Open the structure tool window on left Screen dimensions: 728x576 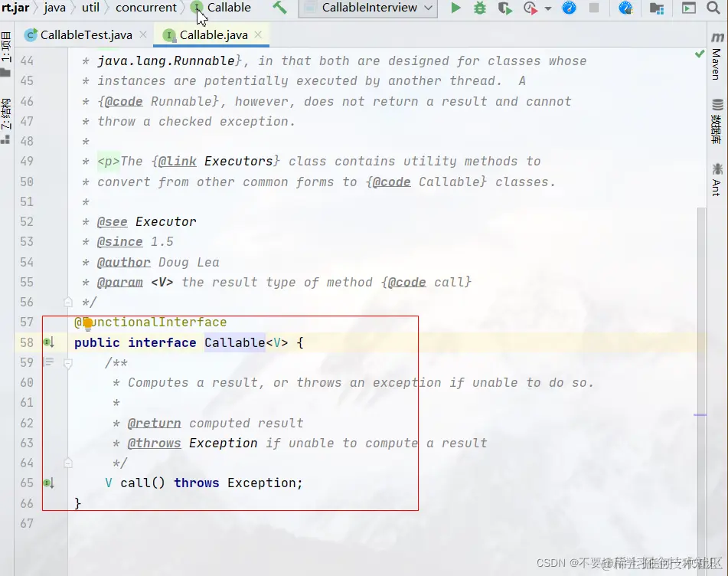[5, 119]
